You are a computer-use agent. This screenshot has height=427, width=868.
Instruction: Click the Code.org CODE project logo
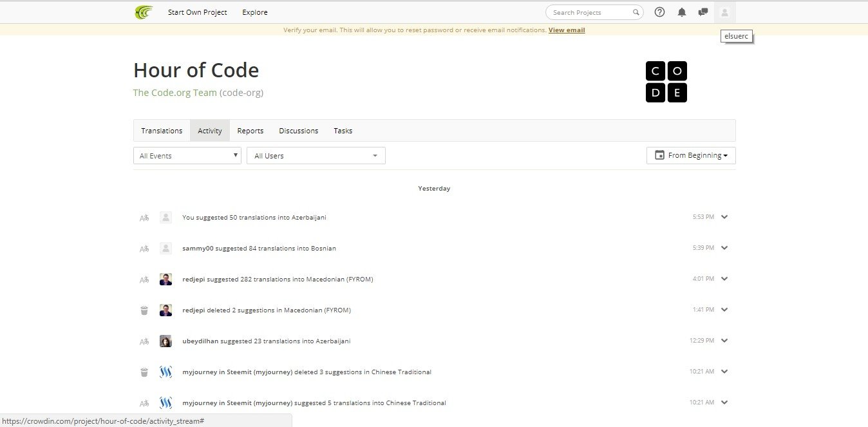click(666, 82)
